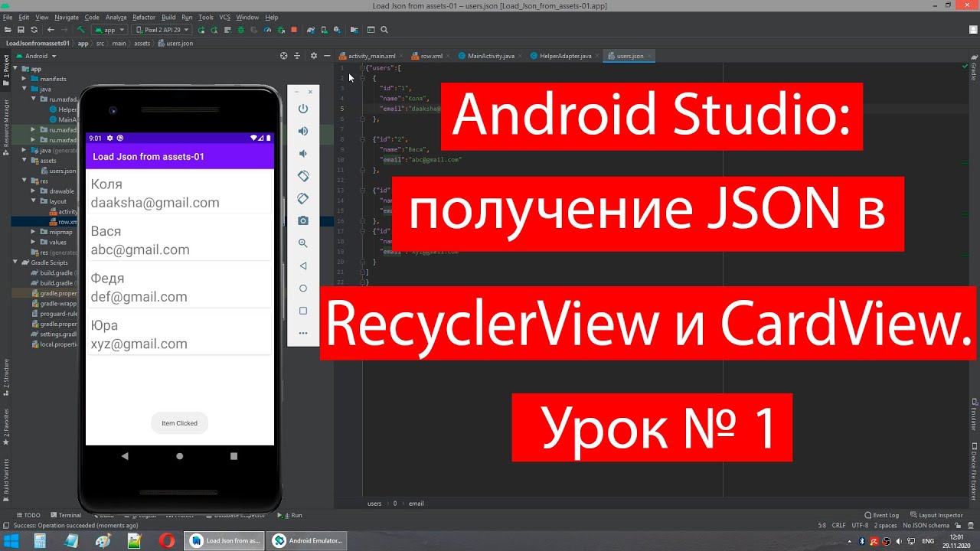Click the Open folder toolbar icon

pyautogui.click(x=8, y=30)
